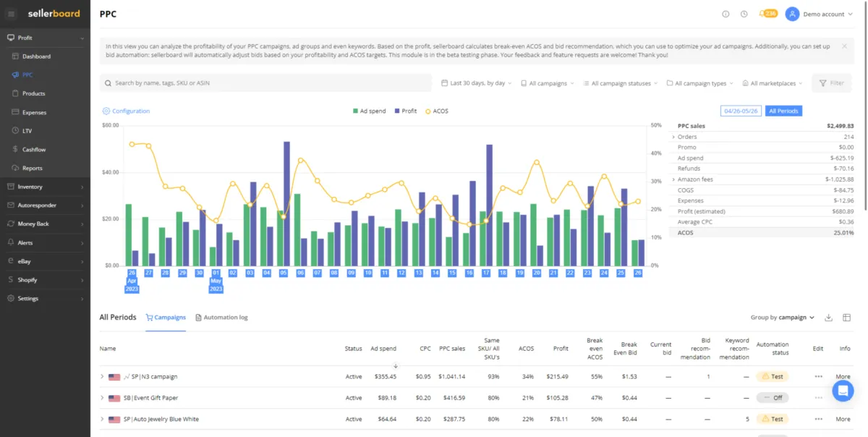Open the All marketplaces dropdown
The image size is (868, 437).
[773, 83]
